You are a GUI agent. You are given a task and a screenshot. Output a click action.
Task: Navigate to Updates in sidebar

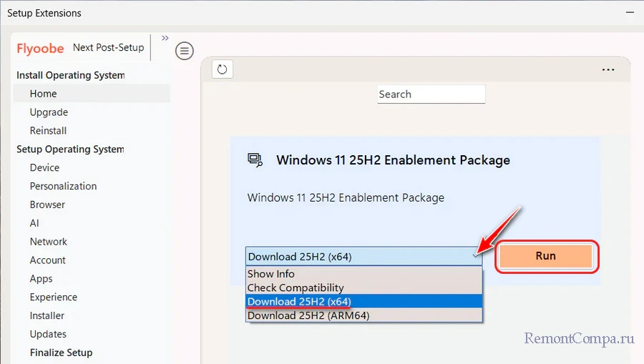coord(48,334)
